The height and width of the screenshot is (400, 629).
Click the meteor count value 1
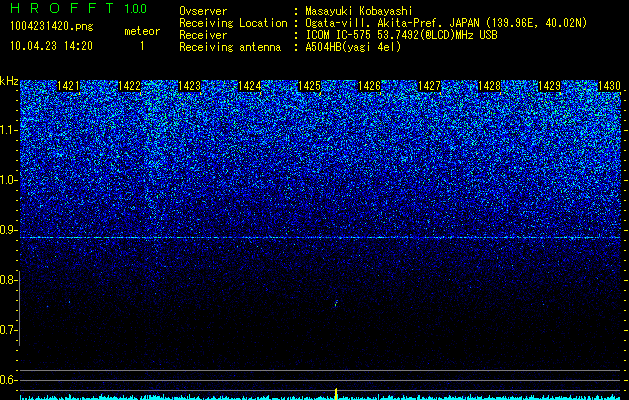click(142, 46)
